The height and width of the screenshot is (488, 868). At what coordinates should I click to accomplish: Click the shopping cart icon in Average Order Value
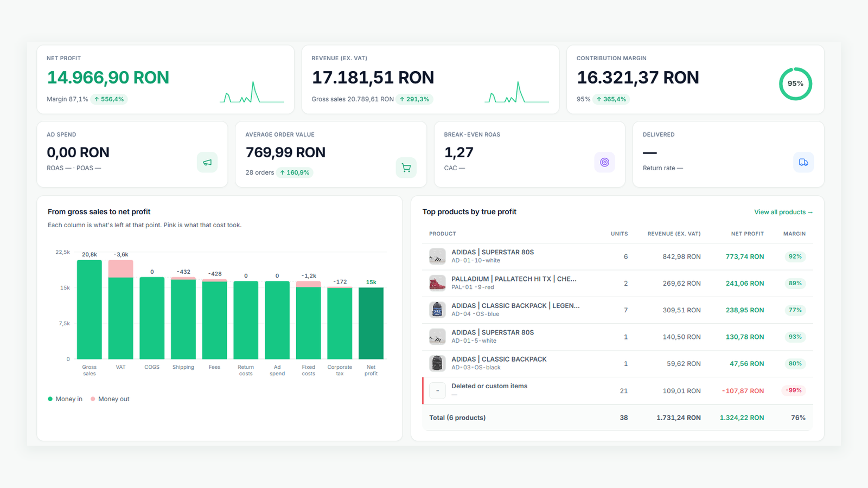tap(406, 168)
